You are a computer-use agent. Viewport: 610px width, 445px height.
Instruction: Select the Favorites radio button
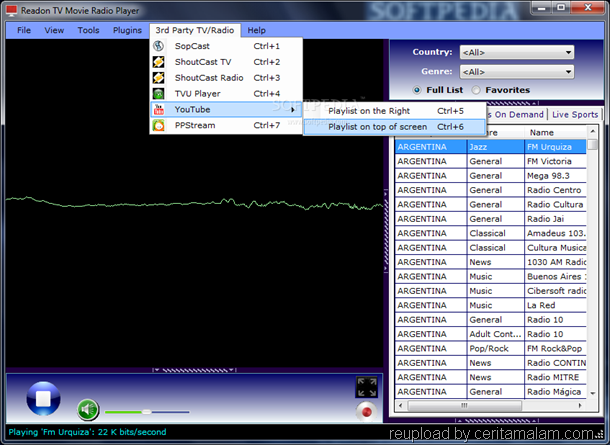pyautogui.click(x=476, y=90)
